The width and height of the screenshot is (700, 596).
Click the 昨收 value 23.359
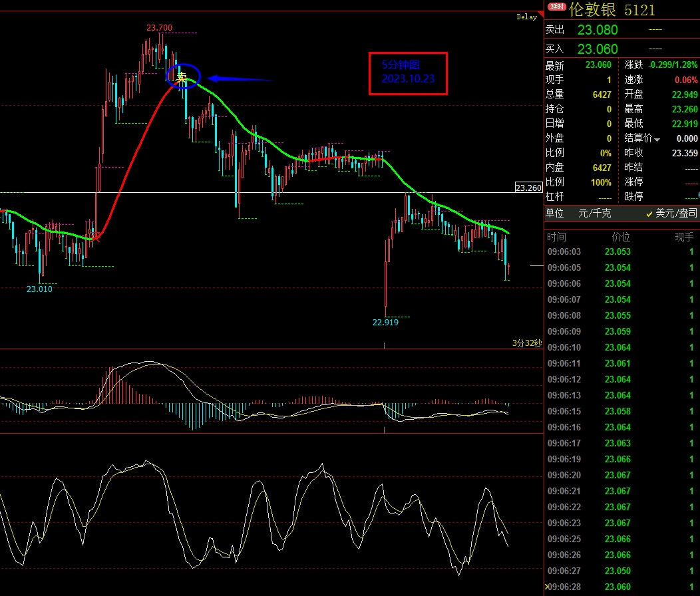click(x=685, y=153)
